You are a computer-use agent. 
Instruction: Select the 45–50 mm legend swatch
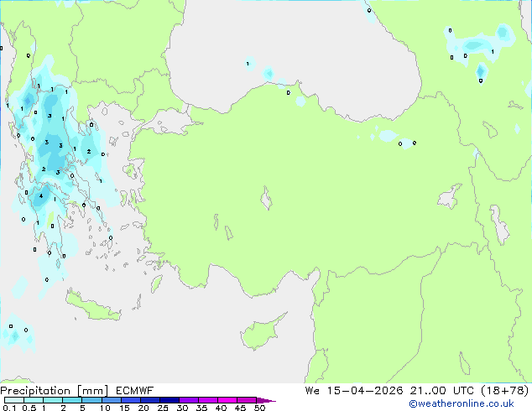[247, 400]
